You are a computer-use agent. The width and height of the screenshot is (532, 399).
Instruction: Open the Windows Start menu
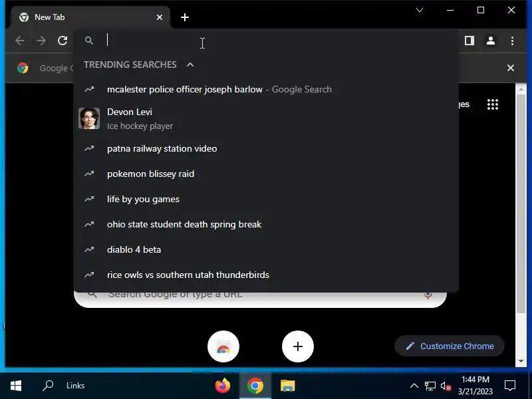click(15, 386)
